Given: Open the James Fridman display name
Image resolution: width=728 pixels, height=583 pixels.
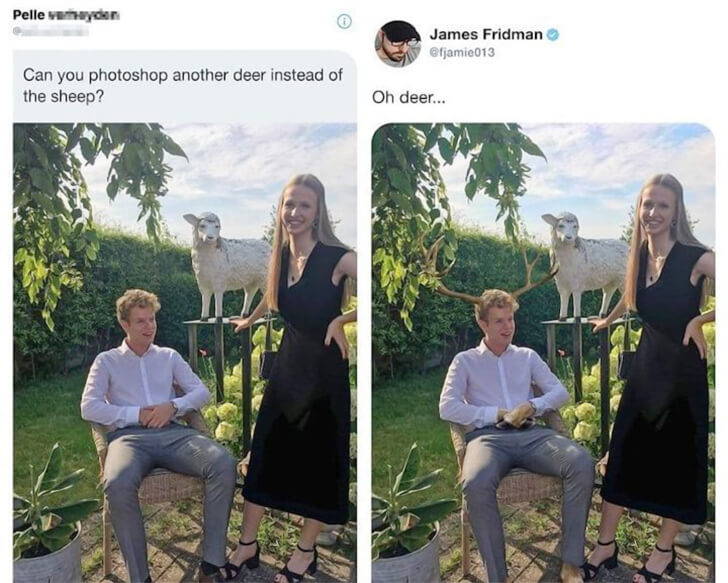Looking at the screenshot, I should tap(486, 34).
